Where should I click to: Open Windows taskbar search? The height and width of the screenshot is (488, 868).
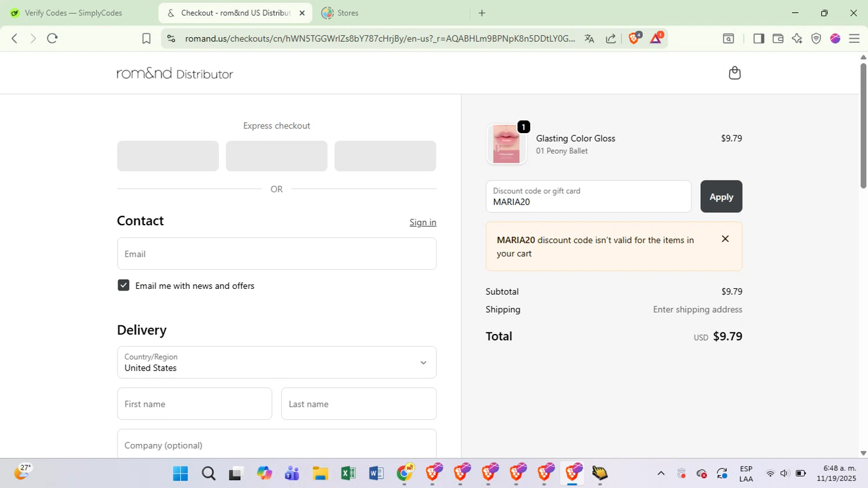[x=208, y=474]
